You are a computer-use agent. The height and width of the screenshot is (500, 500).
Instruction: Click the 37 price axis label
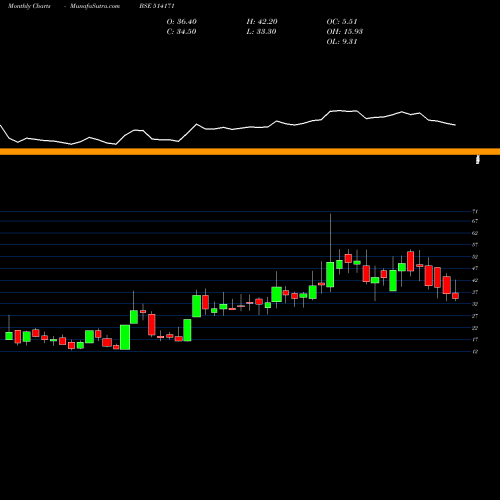[x=475, y=292]
